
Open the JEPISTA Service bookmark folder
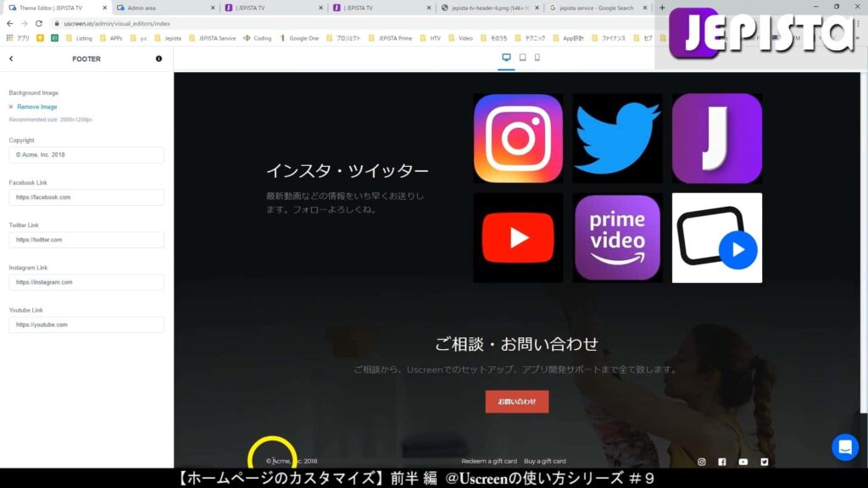click(x=212, y=38)
